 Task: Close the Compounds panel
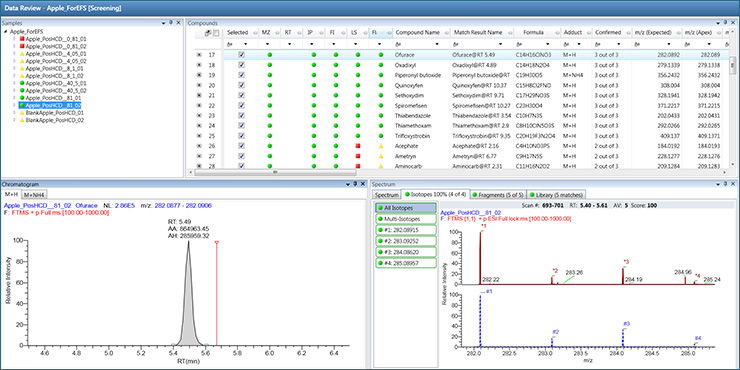coord(733,22)
